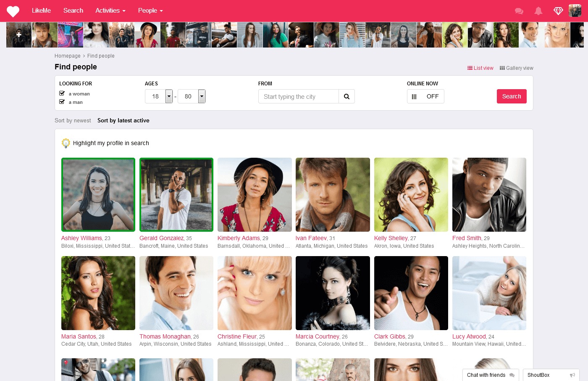Click Kelly Shelley photo thumbnail
Image resolution: width=588 pixels, height=381 pixels.
[411, 195]
